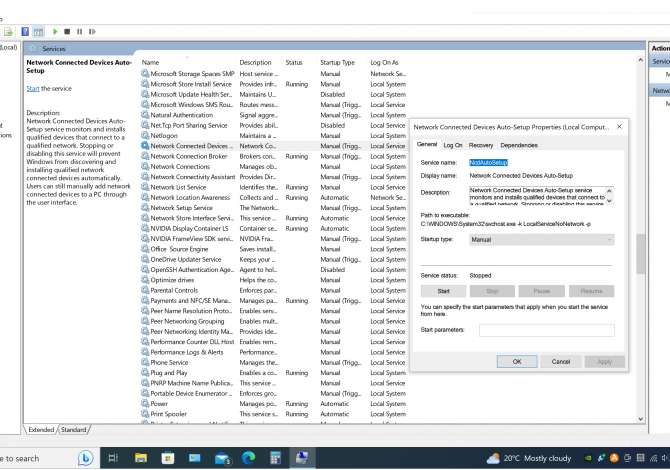
Task: Sort services by Name column header
Action: (x=150, y=62)
